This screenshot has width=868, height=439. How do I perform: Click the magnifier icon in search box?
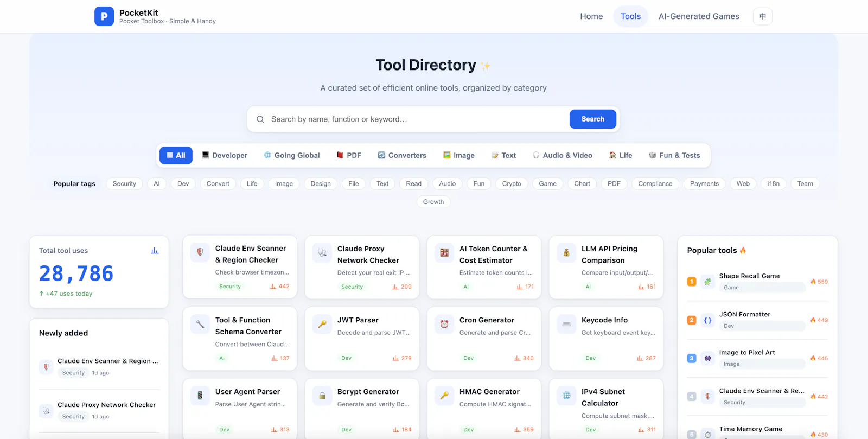[260, 119]
